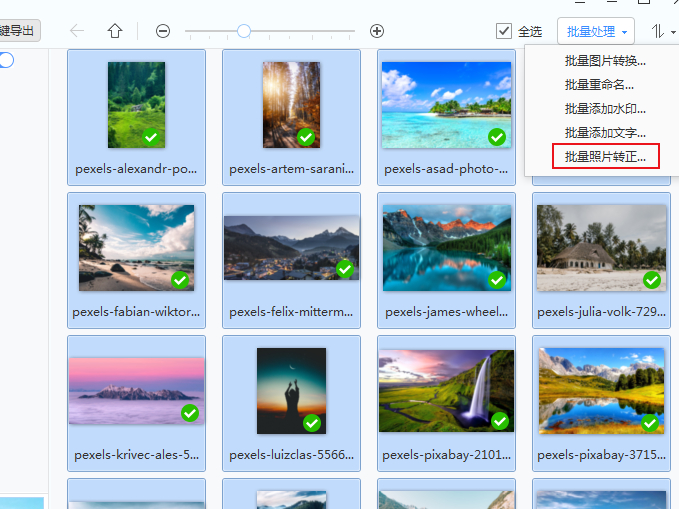The height and width of the screenshot is (509, 679).
Task: Click the file name pexels-julia-volk-729...
Action: click(601, 312)
